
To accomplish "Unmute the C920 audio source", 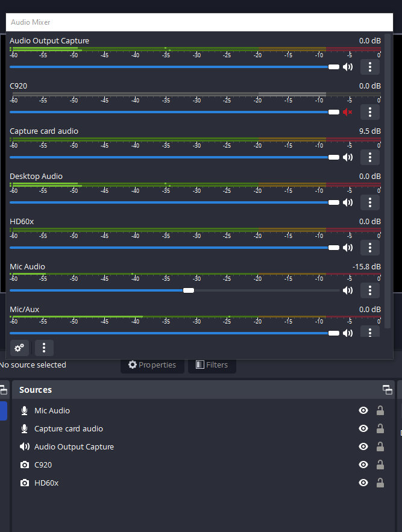I will point(348,112).
